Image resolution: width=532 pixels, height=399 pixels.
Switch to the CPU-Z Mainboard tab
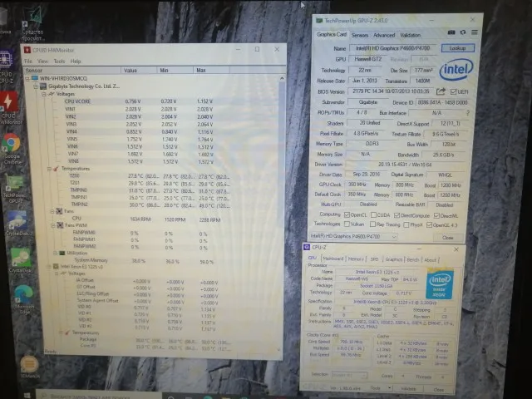click(332, 259)
